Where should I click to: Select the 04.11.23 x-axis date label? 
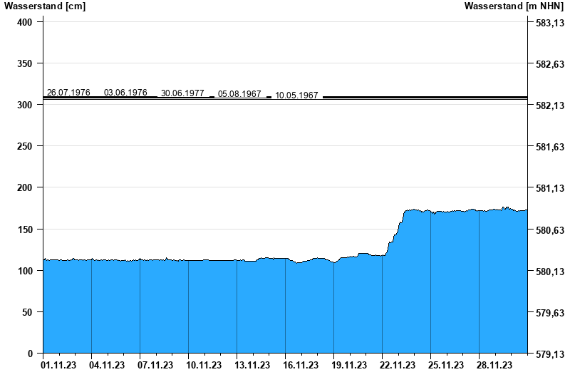107,366
